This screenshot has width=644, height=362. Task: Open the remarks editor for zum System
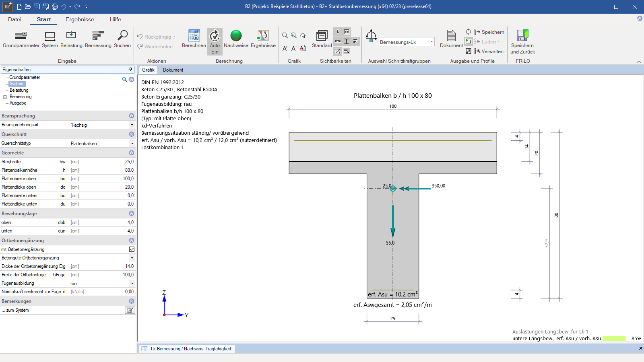130,310
